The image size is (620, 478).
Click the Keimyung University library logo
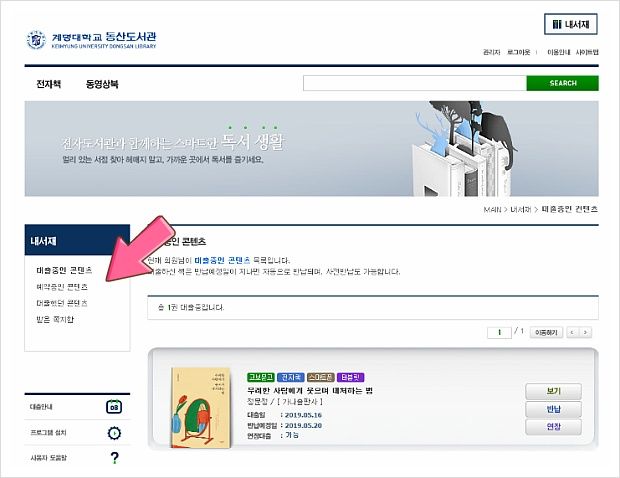(x=92, y=40)
